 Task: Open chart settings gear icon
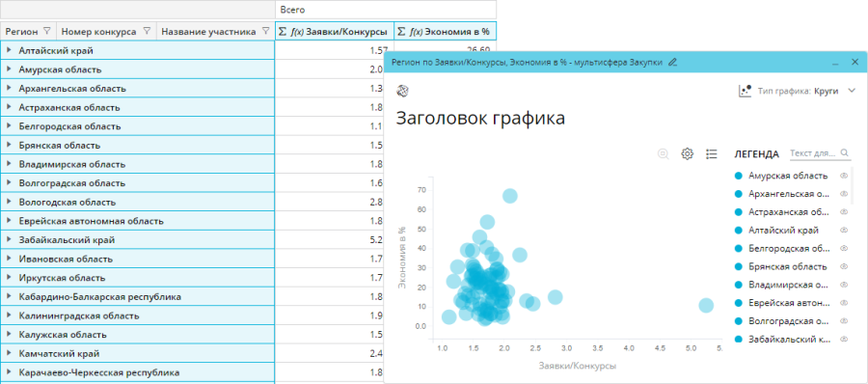(x=687, y=154)
